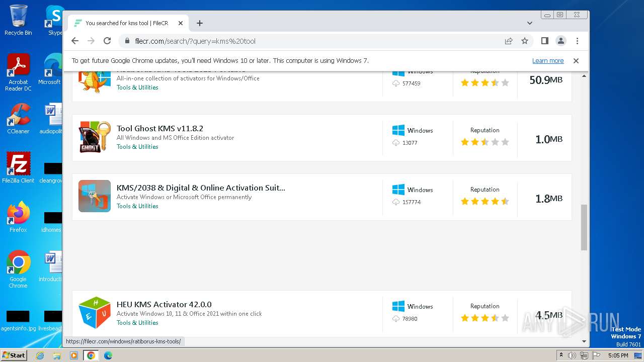Show hidden system tray icons
The width and height of the screenshot is (644, 362).
point(561,355)
